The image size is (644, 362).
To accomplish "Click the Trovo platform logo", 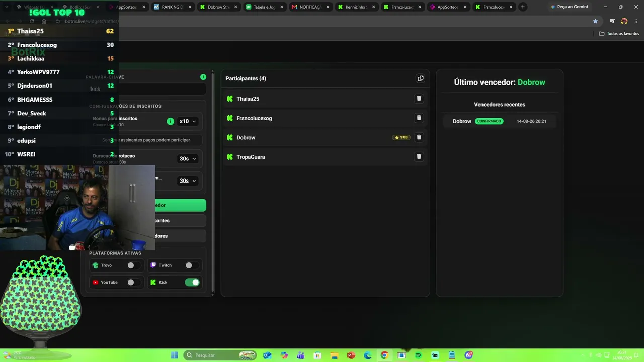I will click(x=96, y=265).
